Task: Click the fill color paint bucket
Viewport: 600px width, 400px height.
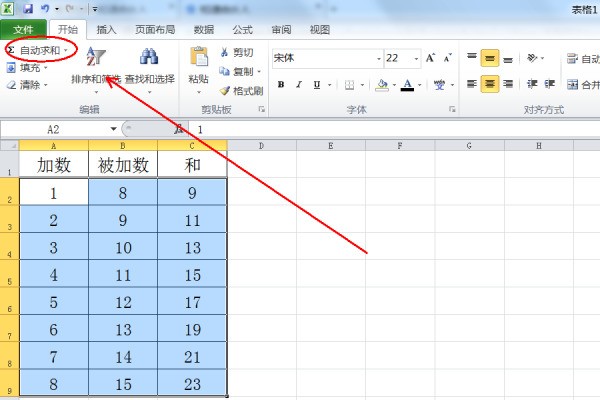Action: pyautogui.click(x=382, y=85)
